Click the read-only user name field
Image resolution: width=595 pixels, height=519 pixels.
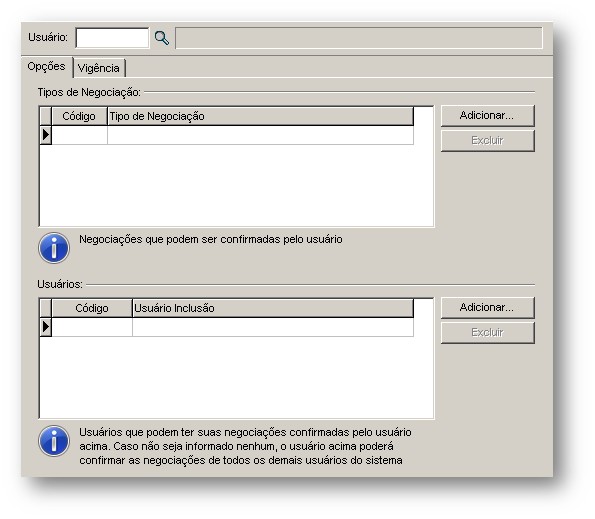tap(359, 38)
